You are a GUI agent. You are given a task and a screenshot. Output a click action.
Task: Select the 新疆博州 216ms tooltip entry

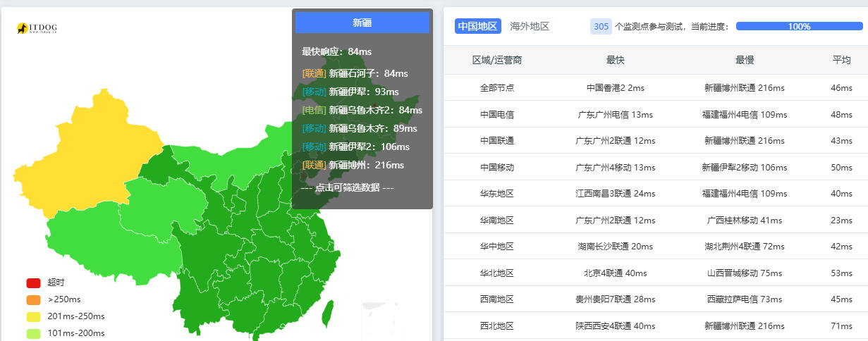coord(353,165)
